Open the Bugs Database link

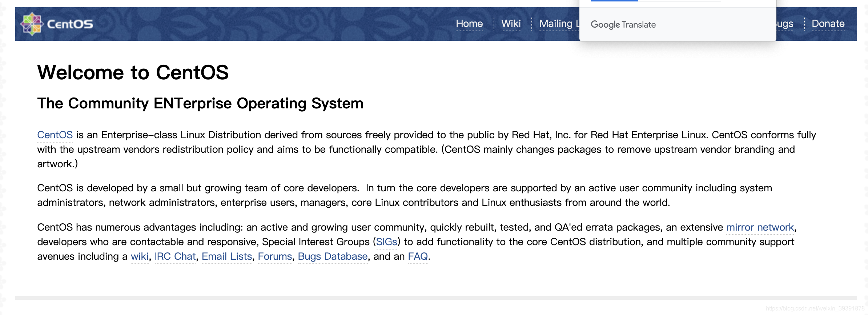point(333,256)
